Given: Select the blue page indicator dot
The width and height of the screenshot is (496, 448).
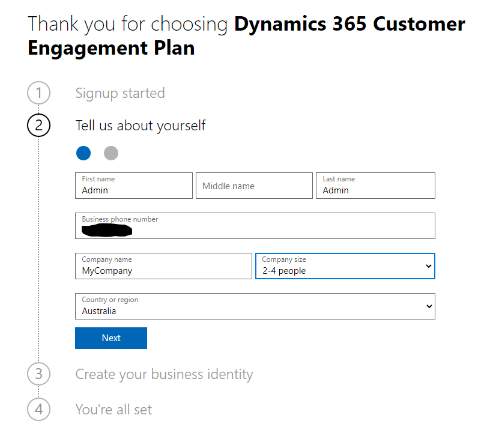Looking at the screenshot, I should coord(83,153).
